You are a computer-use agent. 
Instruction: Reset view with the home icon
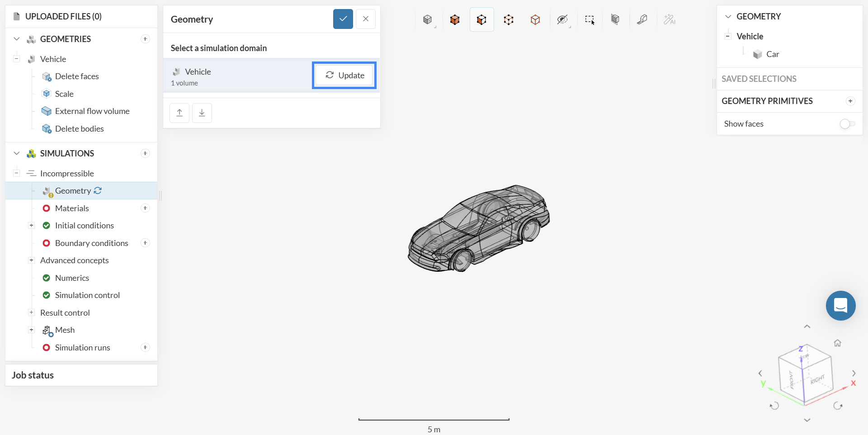click(x=837, y=343)
